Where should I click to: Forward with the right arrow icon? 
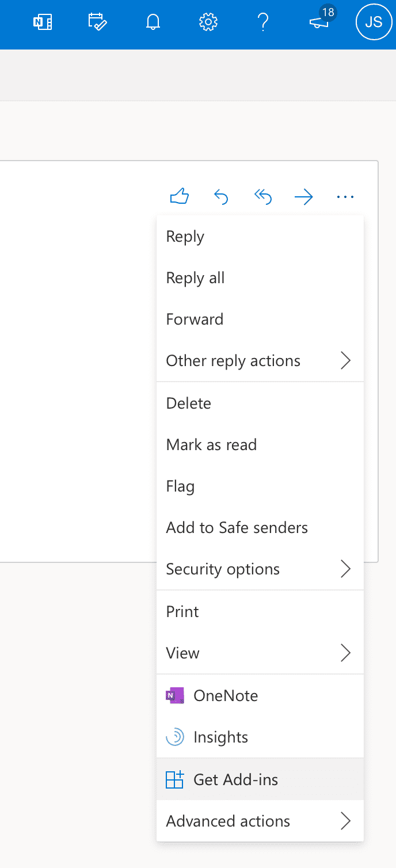(x=304, y=196)
